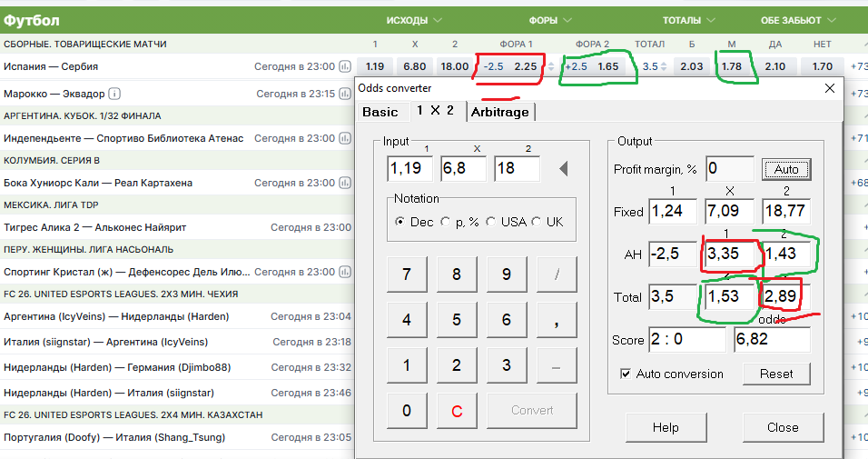Click the Profit margin input field
868x459 pixels.
[729, 169]
